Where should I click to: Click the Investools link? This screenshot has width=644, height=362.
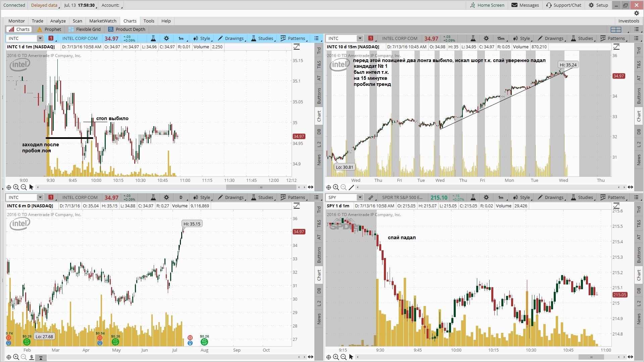tap(629, 21)
